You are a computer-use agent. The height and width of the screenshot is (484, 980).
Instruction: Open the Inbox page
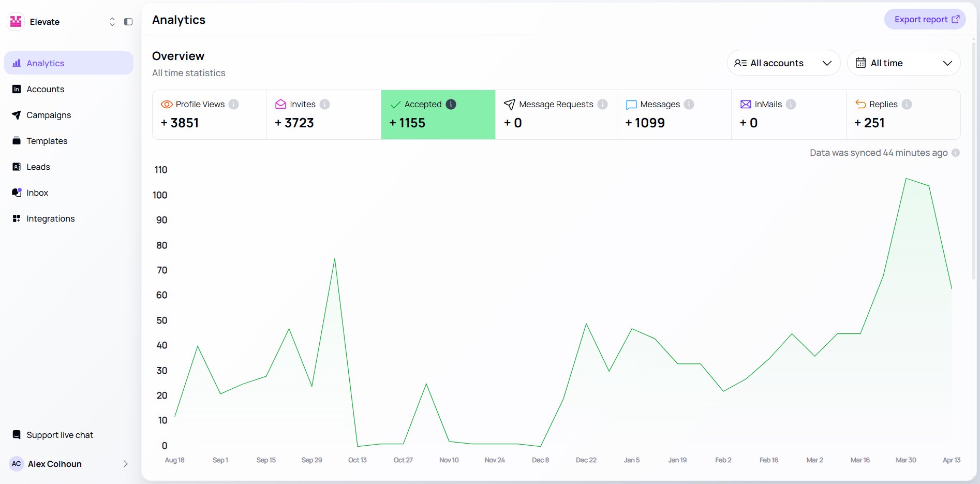click(37, 193)
